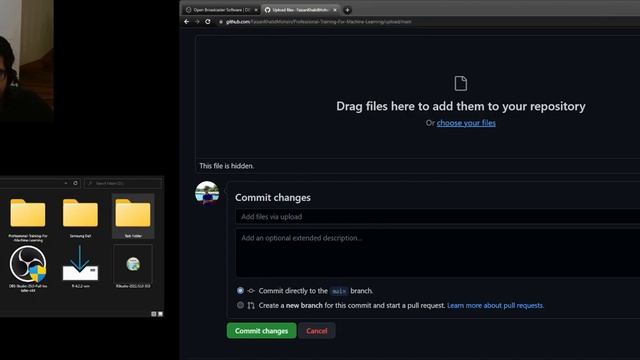Close the GitHub Upload files tab
This screenshot has height=360, width=640.
coord(335,10)
